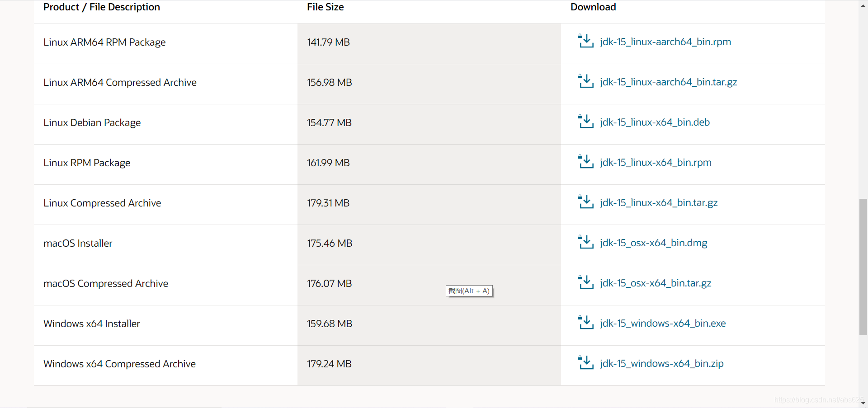This screenshot has height=408, width=868.
Task: Click download icon for Windows x64 Installer
Action: click(585, 323)
